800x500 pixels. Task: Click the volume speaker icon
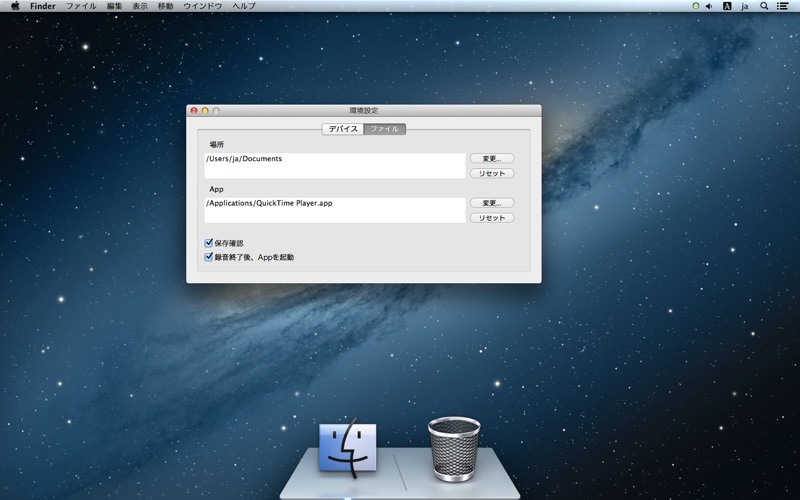[x=709, y=6]
